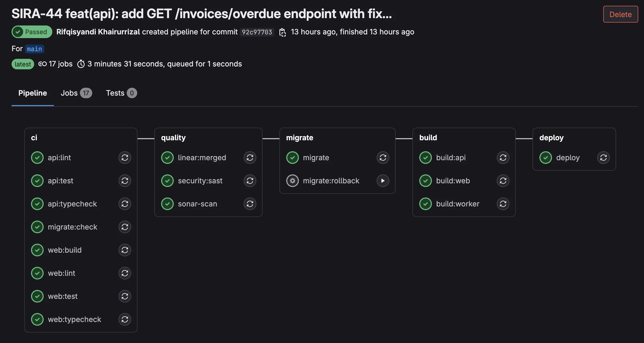Open the linear:merged job
This screenshot has width=644, height=343.
202,158
